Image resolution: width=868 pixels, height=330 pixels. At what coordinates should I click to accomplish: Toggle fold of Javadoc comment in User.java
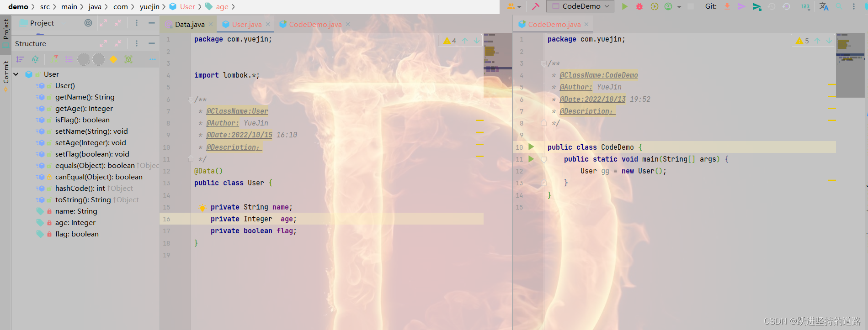[191, 99]
